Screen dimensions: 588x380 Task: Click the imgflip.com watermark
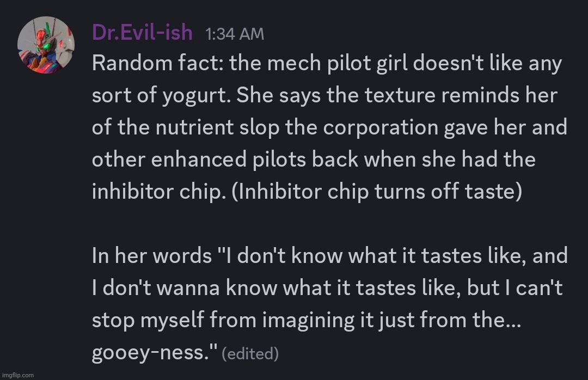pos(17,375)
